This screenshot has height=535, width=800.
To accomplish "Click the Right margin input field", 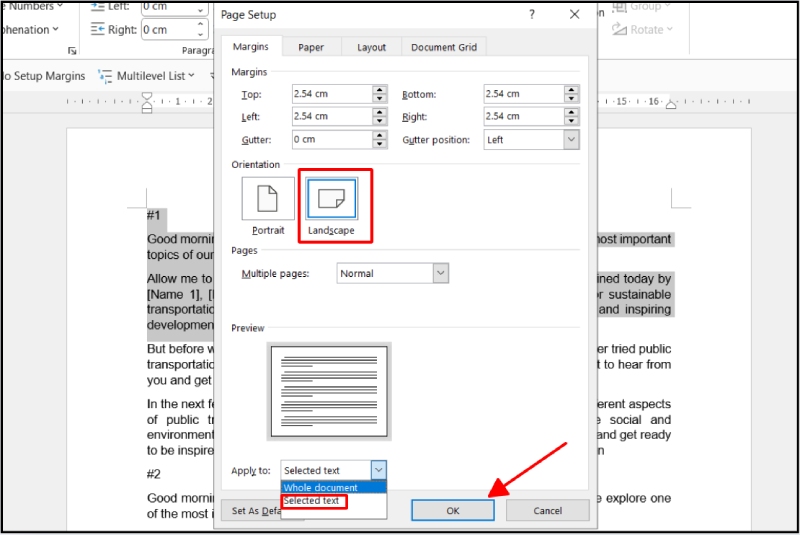I will 524,116.
